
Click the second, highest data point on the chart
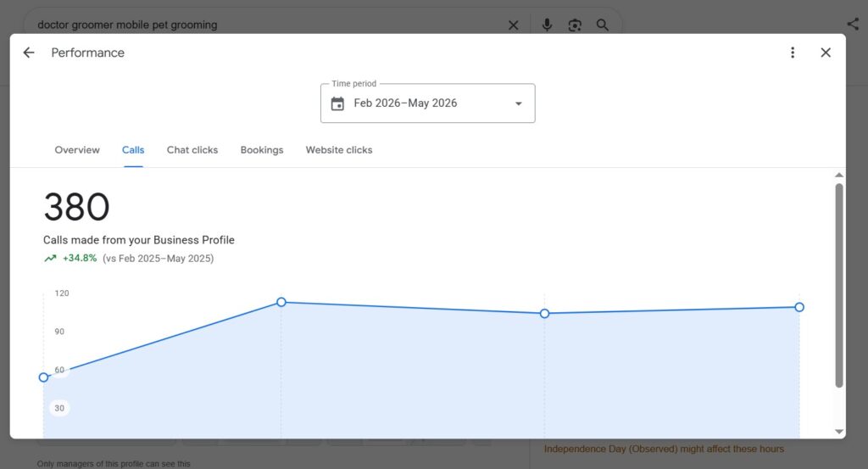pyautogui.click(x=281, y=302)
